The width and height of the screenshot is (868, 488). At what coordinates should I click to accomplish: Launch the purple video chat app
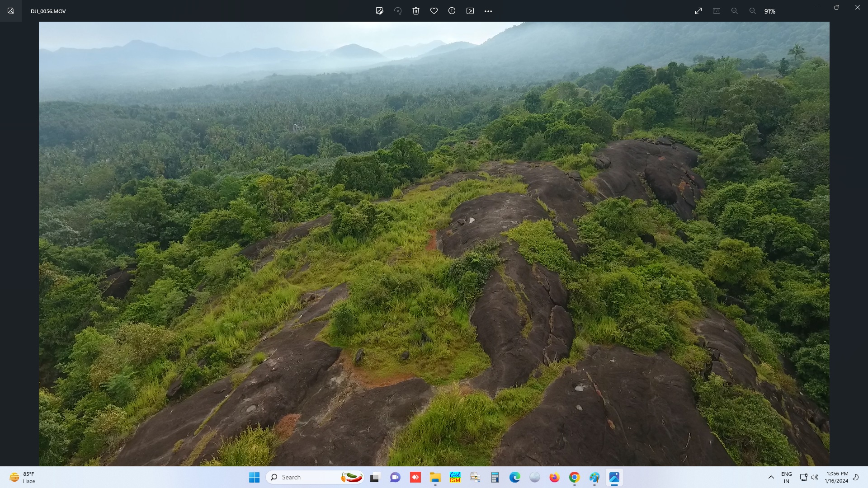pyautogui.click(x=396, y=477)
